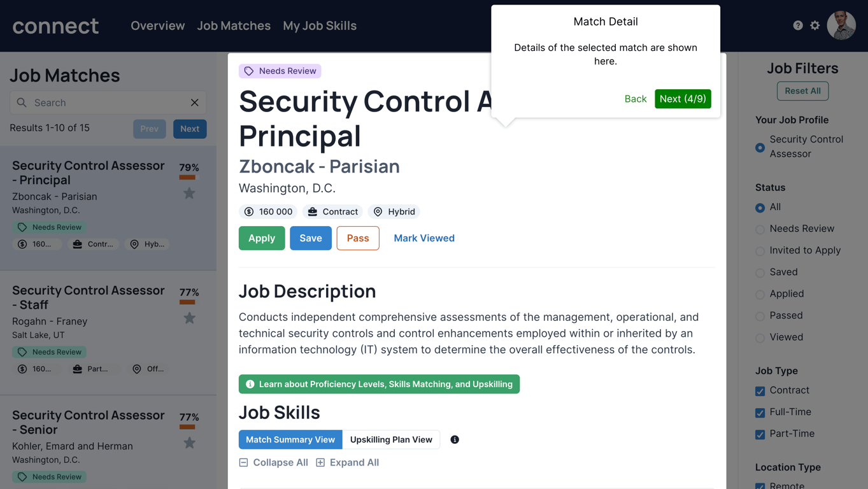Switch to Upskilling Plan View tab
This screenshot has height=489, width=868.
coord(391,439)
